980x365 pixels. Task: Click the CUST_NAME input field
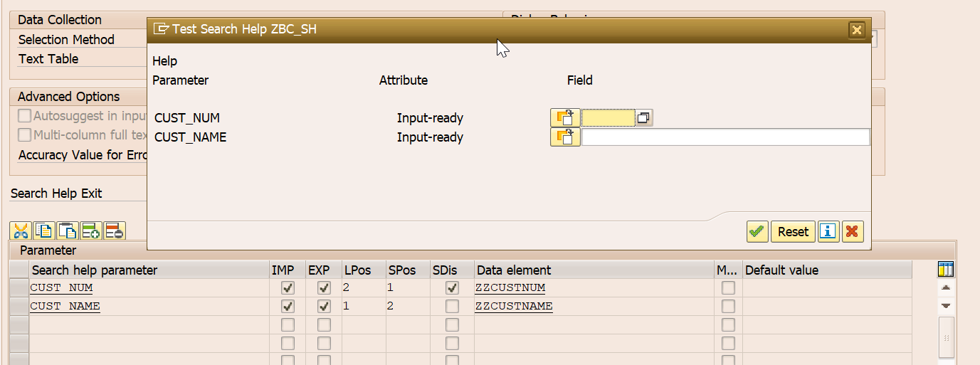(x=726, y=137)
